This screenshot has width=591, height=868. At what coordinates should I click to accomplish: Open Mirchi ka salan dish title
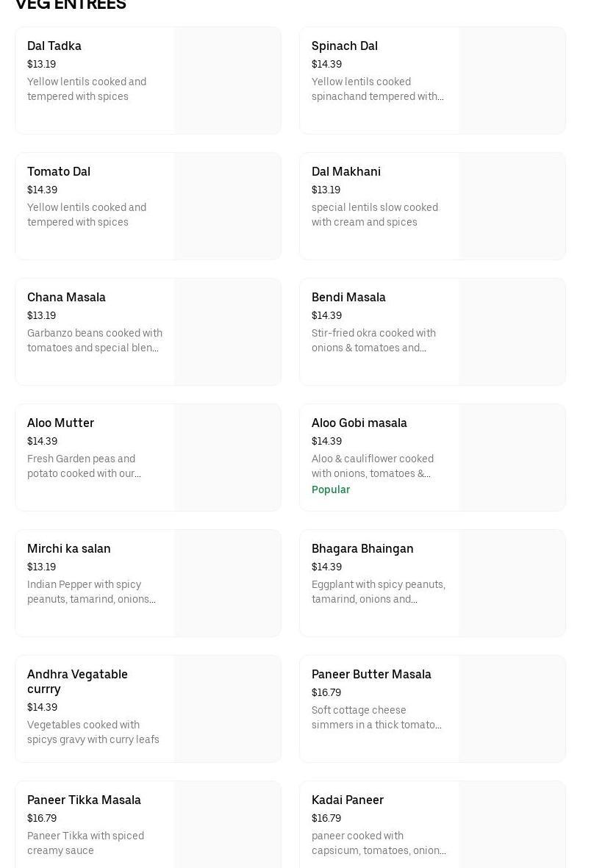pyautogui.click(x=68, y=548)
